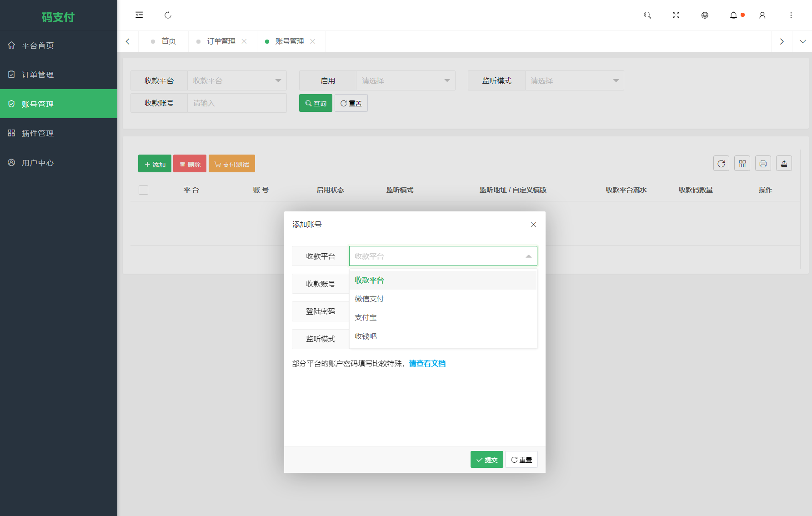Refresh the page with reload icon
812x516 pixels.
168,15
